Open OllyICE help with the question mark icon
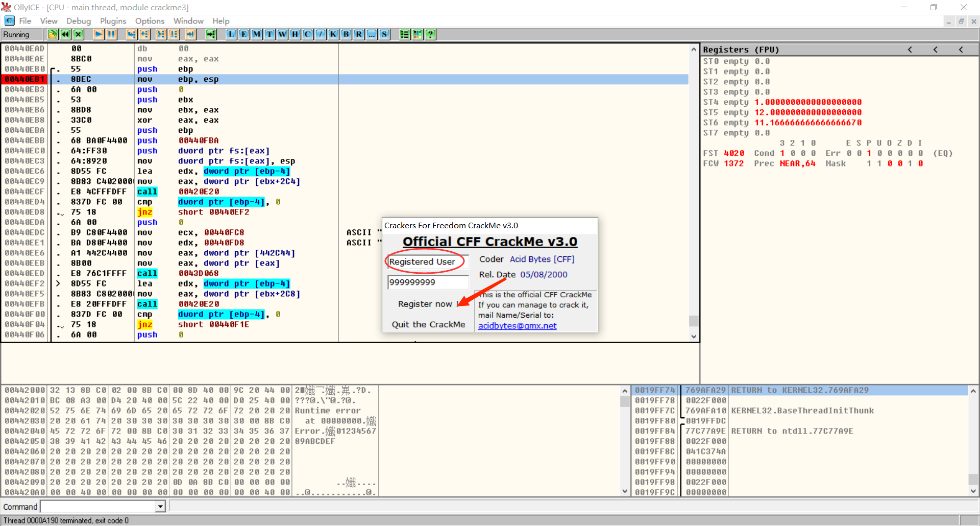The image size is (980, 526). [430, 34]
